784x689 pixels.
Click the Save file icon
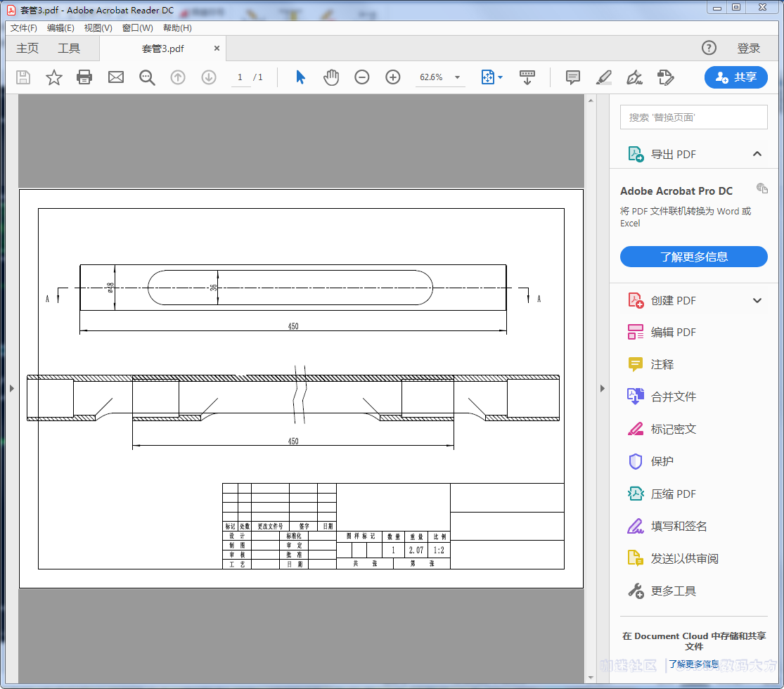[23, 77]
